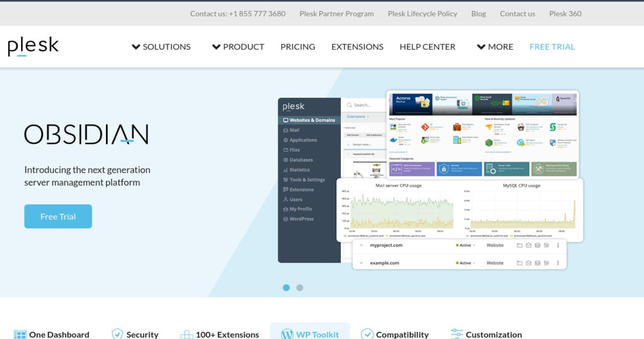Select the first carousel slide dot

click(286, 288)
